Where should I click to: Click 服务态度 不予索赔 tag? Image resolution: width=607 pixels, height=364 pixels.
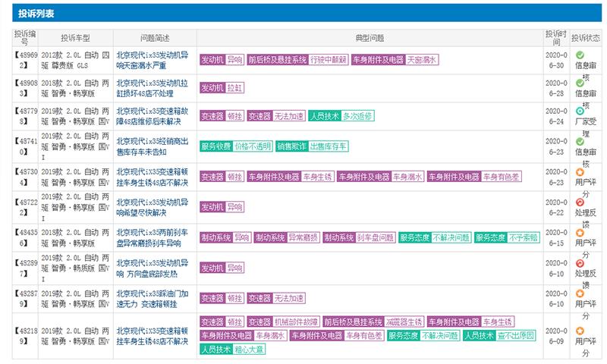(507, 237)
